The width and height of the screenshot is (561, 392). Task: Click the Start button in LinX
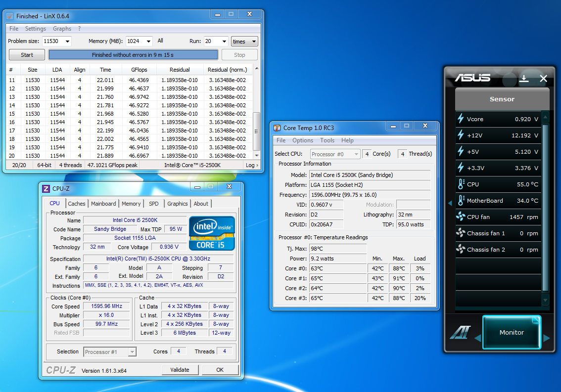point(27,55)
